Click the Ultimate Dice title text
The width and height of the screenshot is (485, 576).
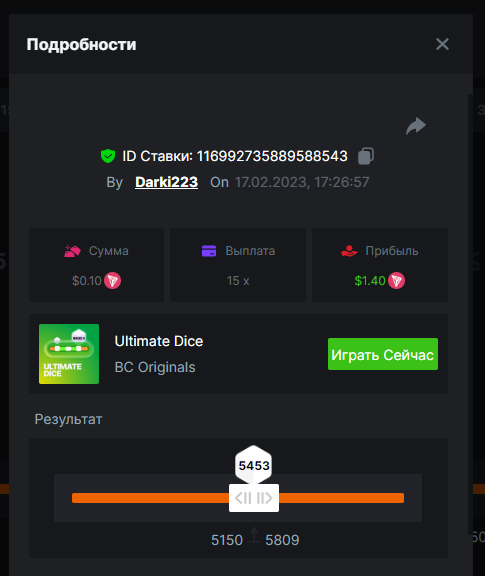pyautogui.click(x=159, y=341)
